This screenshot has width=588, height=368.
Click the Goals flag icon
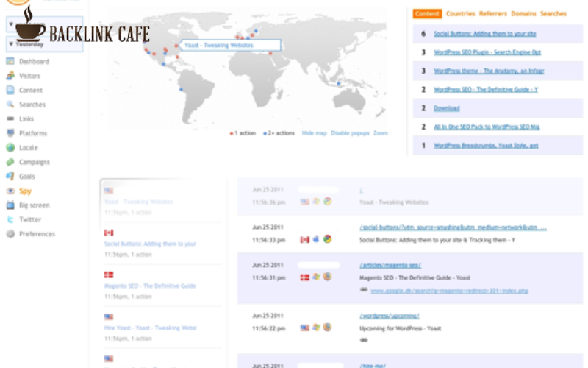click(10, 176)
